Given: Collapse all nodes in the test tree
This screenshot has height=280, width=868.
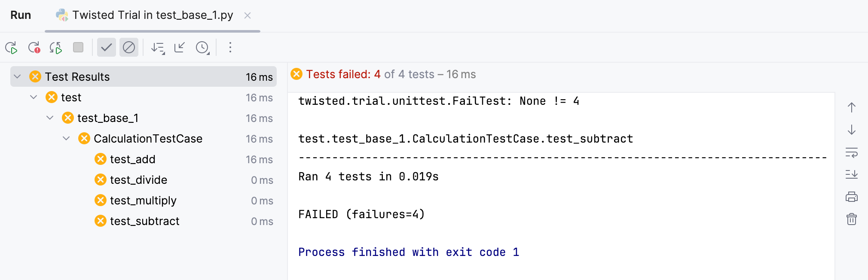Looking at the screenshot, I should pyautogui.click(x=179, y=47).
